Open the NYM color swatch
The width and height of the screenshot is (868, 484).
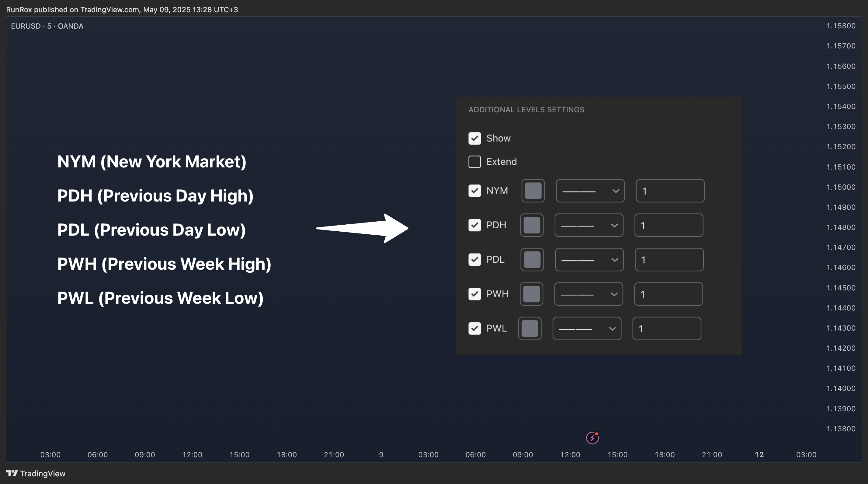[x=533, y=191]
